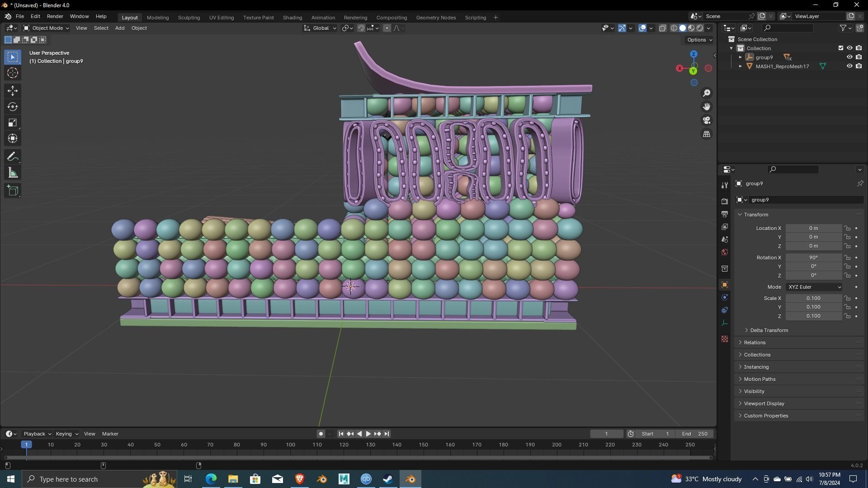Open the Object Mode dropdown
Image resolution: width=868 pixels, height=488 pixels.
pos(46,28)
